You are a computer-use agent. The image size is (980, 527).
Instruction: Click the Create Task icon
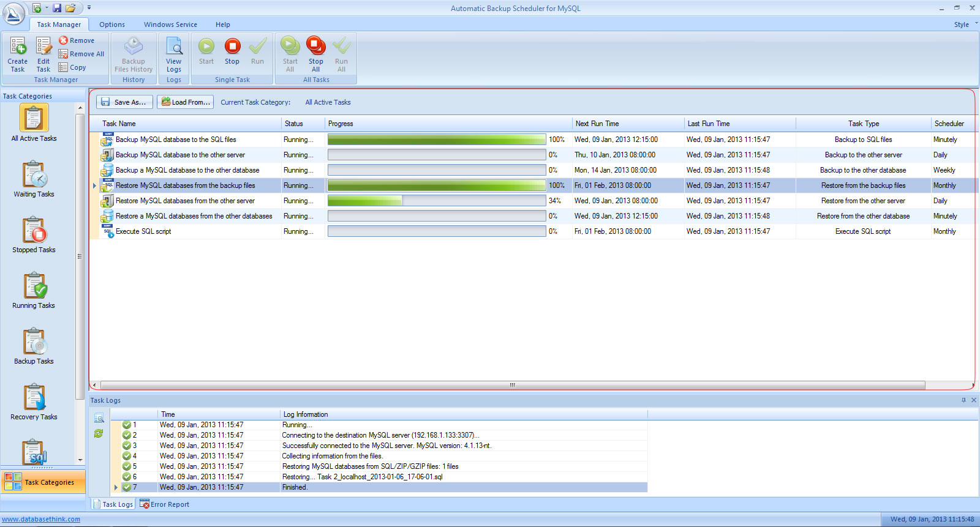coord(17,54)
